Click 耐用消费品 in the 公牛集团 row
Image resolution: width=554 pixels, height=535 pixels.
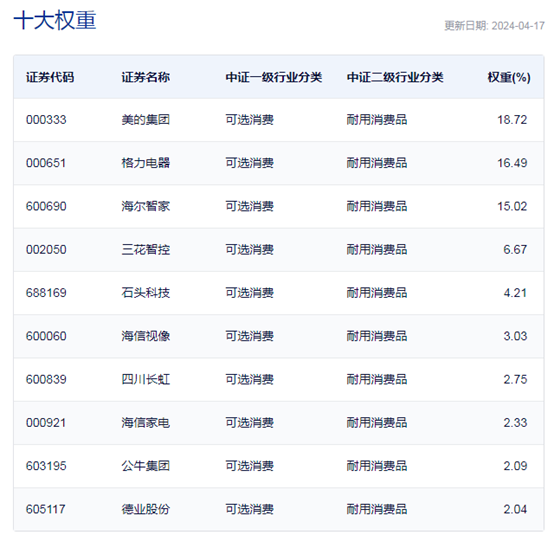pyautogui.click(x=377, y=466)
